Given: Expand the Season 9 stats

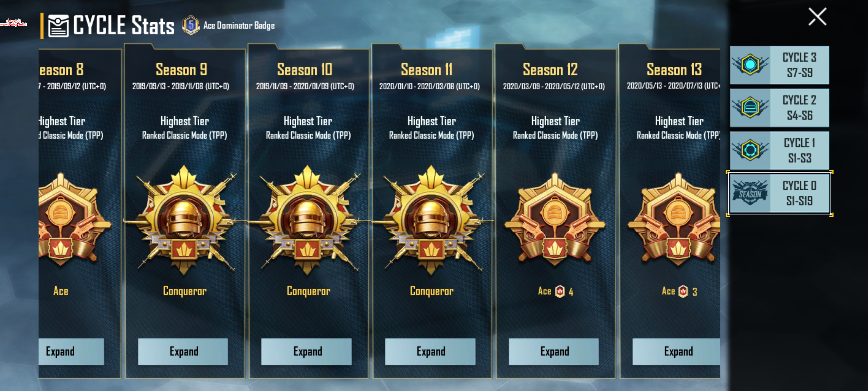Looking at the screenshot, I should click(183, 351).
